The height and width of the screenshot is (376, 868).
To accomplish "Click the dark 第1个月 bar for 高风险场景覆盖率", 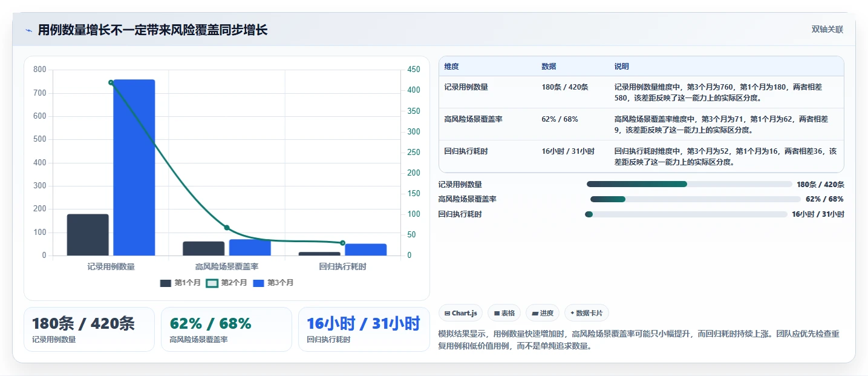I will (203, 248).
